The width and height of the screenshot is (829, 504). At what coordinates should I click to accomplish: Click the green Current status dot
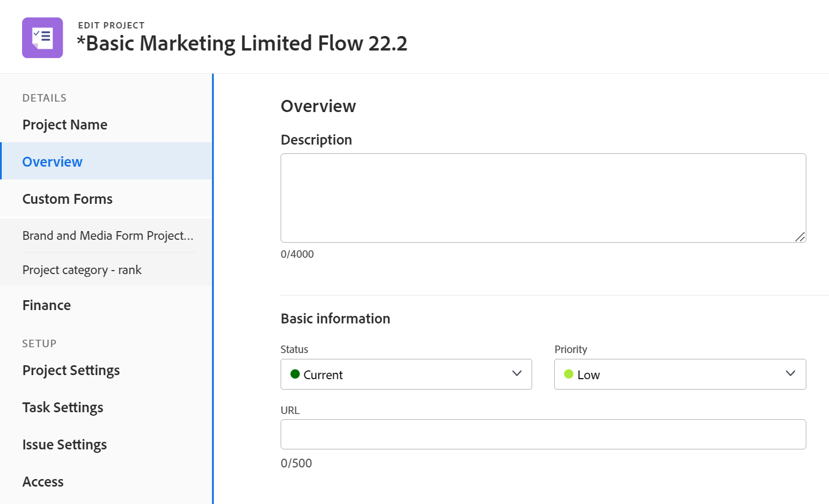[295, 374]
